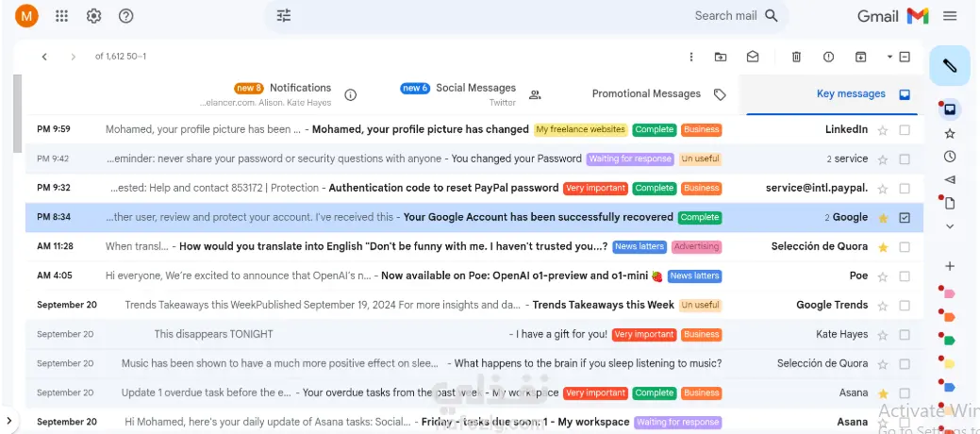
Task: Click the vertical scrollbar thumb
Action: point(18,114)
